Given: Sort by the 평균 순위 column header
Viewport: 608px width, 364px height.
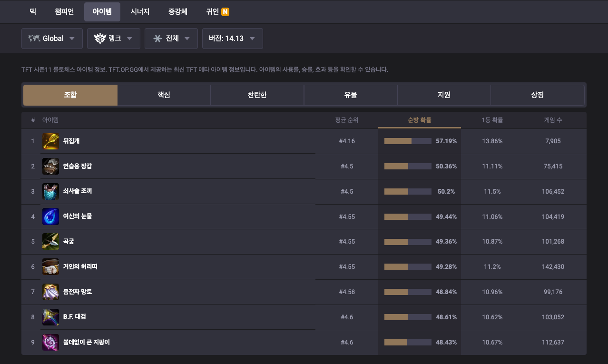Looking at the screenshot, I should [x=347, y=120].
